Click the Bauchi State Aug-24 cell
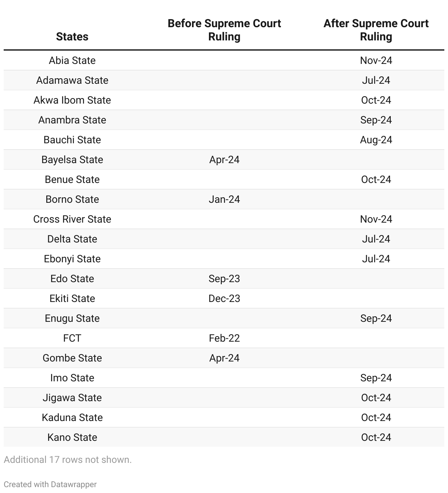This screenshot has width=448, height=493. (376, 140)
